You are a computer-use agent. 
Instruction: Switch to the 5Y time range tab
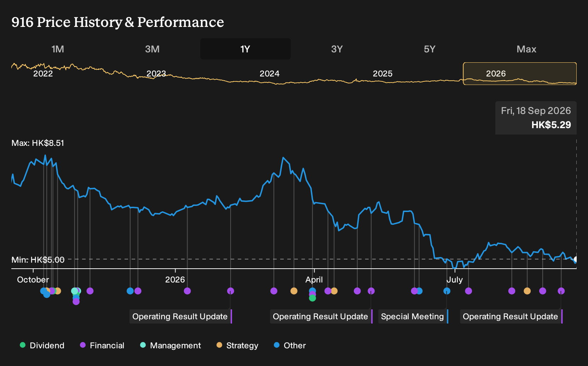(x=430, y=49)
